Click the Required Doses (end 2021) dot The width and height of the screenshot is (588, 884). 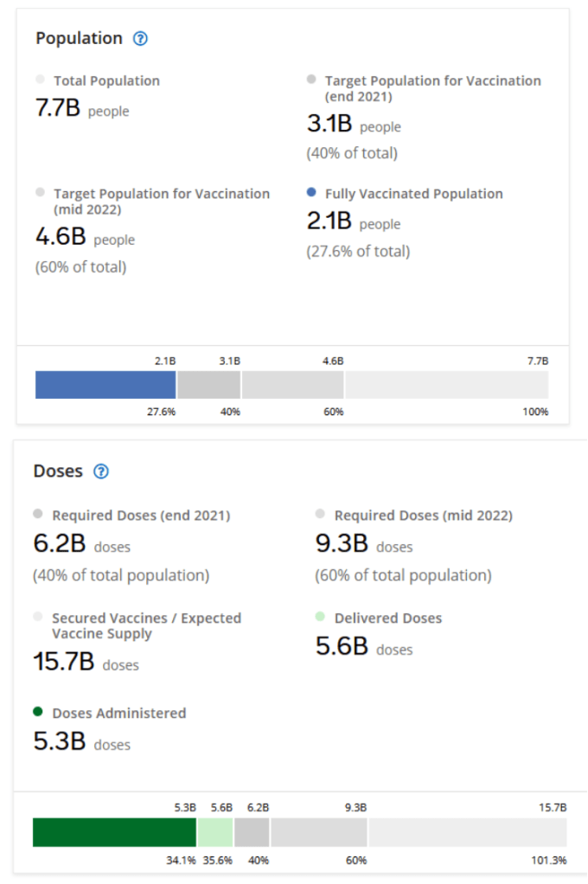pyautogui.click(x=38, y=514)
